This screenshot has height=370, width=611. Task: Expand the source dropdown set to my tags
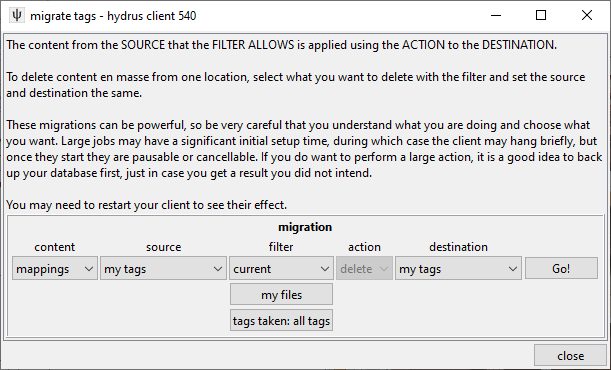point(163,268)
